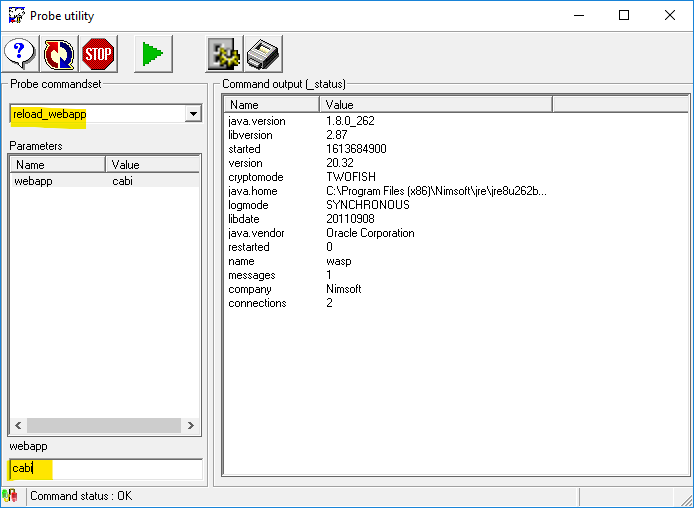Click the help question mark icon
Screen dimensions: 694x508
tap(20, 52)
